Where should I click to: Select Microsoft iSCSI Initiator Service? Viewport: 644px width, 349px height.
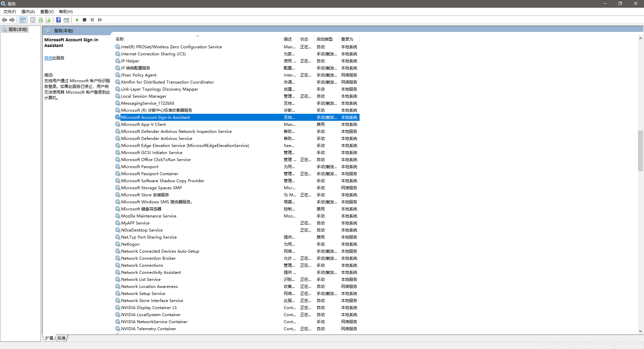click(x=237, y=153)
